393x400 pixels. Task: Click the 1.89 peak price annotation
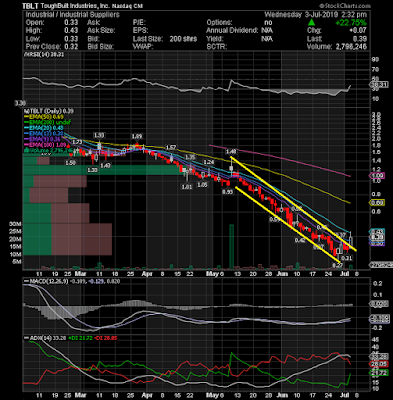point(137,136)
